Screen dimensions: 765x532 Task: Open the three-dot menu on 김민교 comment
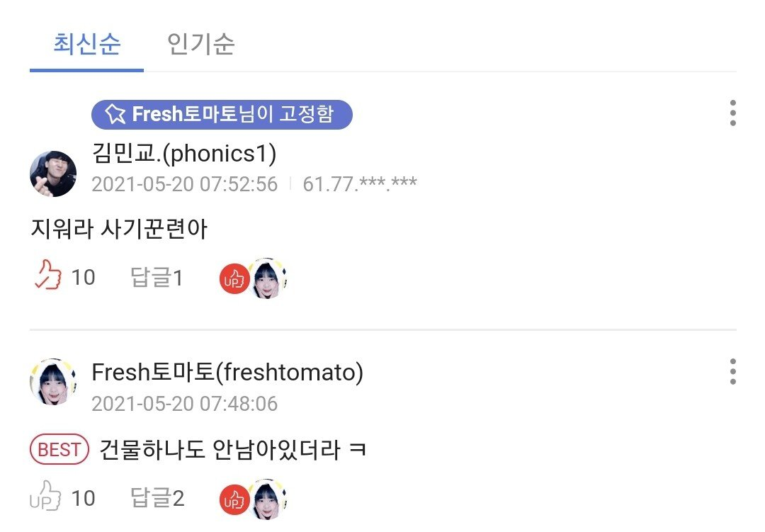point(733,113)
